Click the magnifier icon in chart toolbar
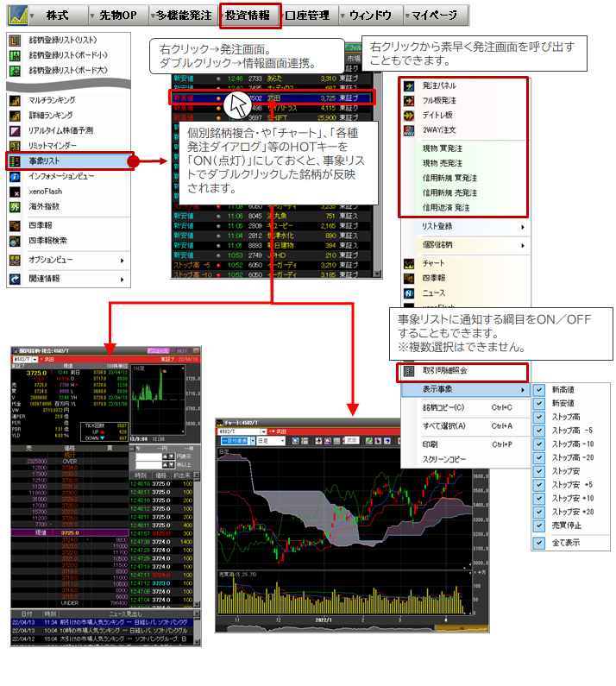The width and height of the screenshot is (616, 686). (x=295, y=441)
